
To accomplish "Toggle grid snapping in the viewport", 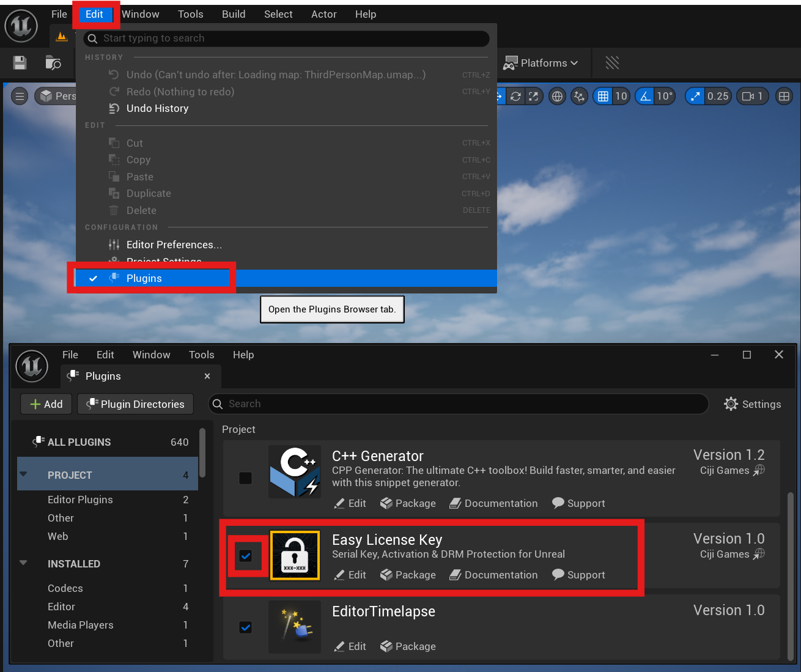I will point(603,96).
